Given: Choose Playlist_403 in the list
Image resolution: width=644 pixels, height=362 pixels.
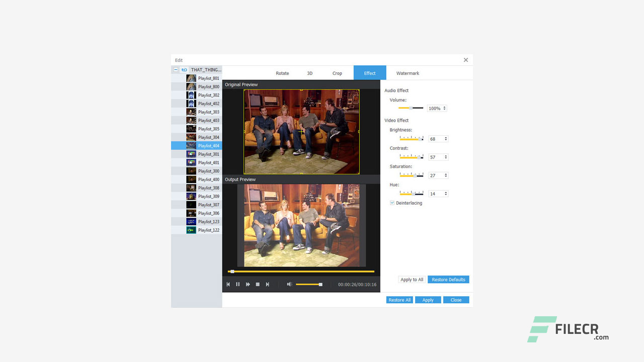Looking at the screenshot, I should pos(197,121).
